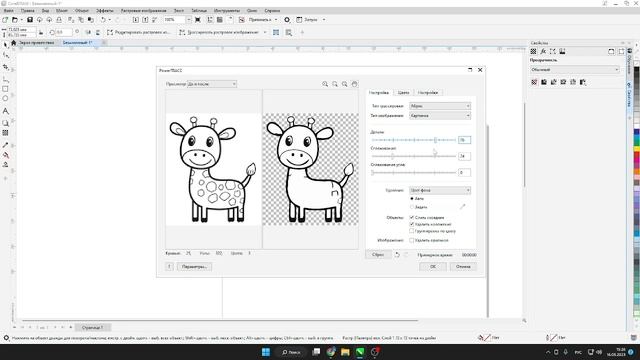Viewport: 640px width, 360px height.
Task: Confirm the trace with the OK button
Action: 433,267
